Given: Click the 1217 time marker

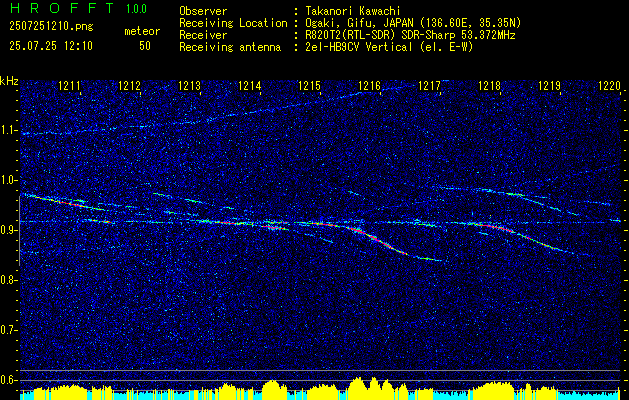Looking at the screenshot, I should click(x=429, y=86).
